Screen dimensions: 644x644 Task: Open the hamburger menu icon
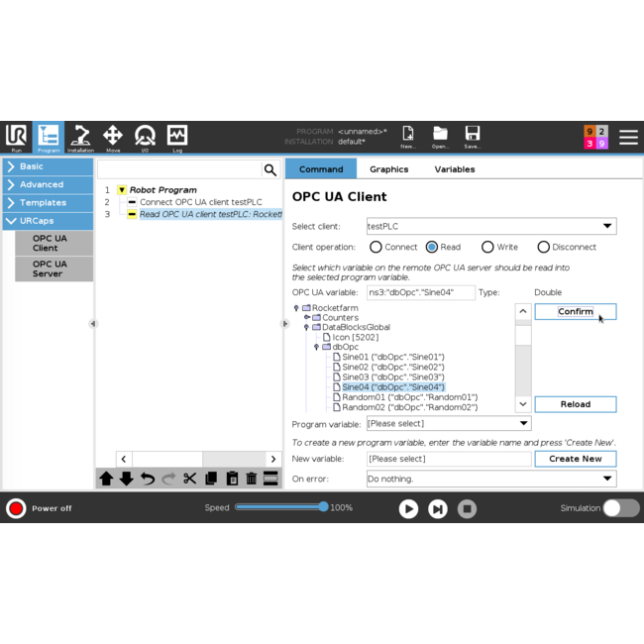tap(628, 138)
